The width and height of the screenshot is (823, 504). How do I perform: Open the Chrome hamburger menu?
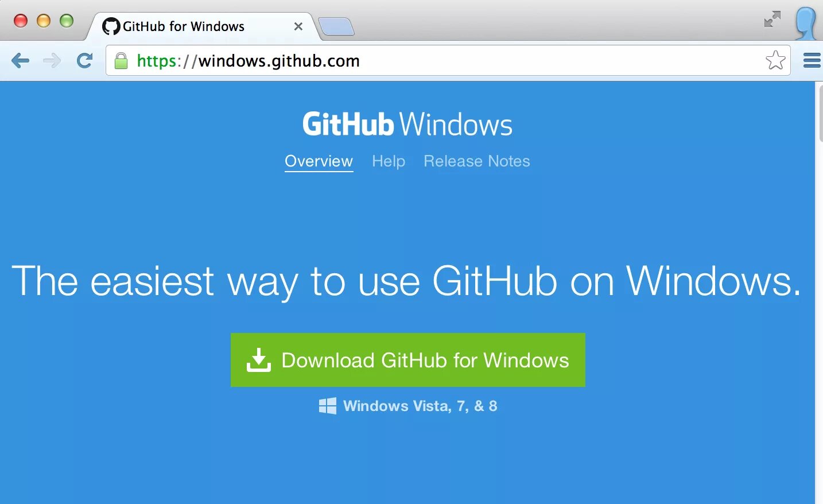(x=812, y=60)
